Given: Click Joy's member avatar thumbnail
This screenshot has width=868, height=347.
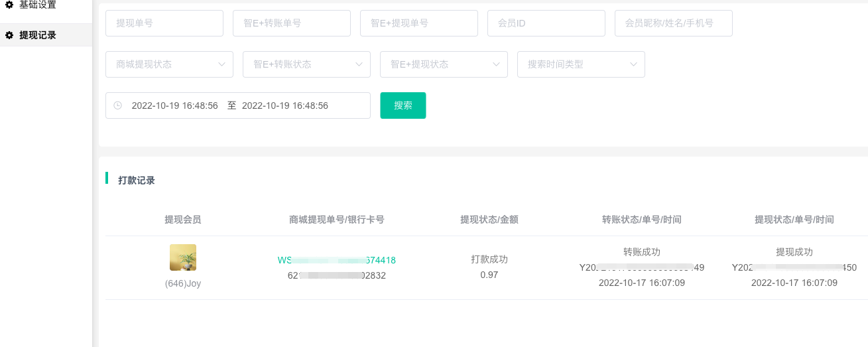Looking at the screenshot, I should [182, 257].
